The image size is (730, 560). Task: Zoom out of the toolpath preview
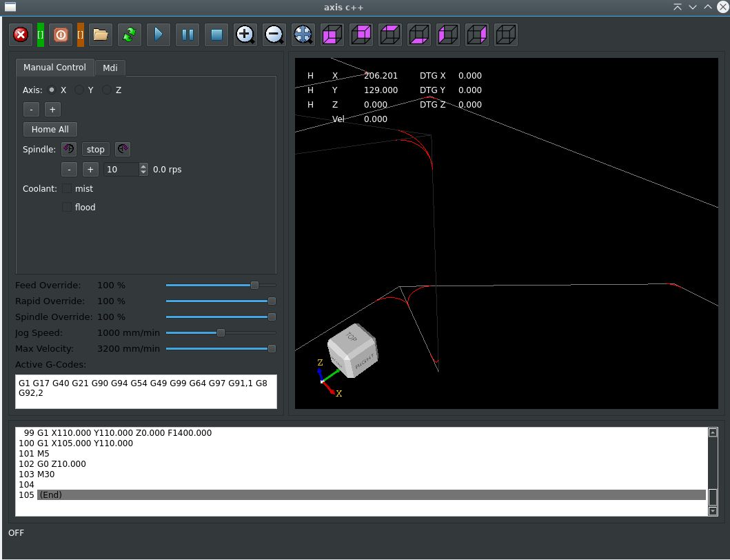(x=274, y=34)
